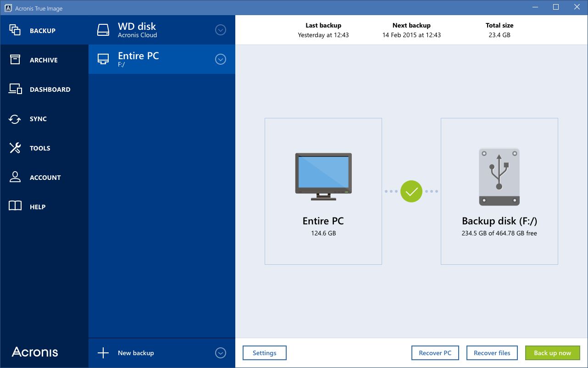Click the 124.6 GB source size text
The height and width of the screenshot is (368, 588).
pos(323,233)
